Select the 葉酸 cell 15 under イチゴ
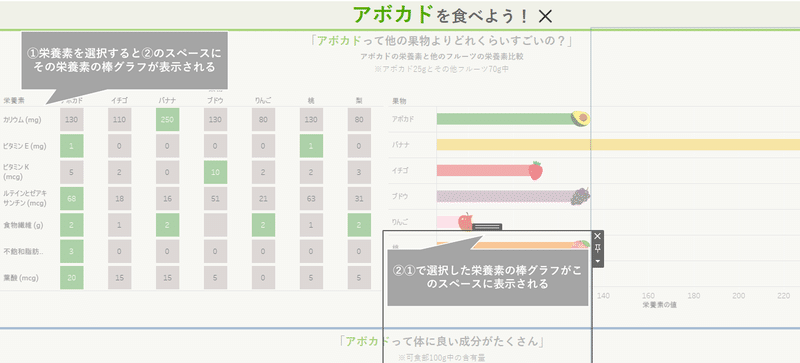The height and width of the screenshot is (363, 800). pyautogui.click(x=119, y=278)
